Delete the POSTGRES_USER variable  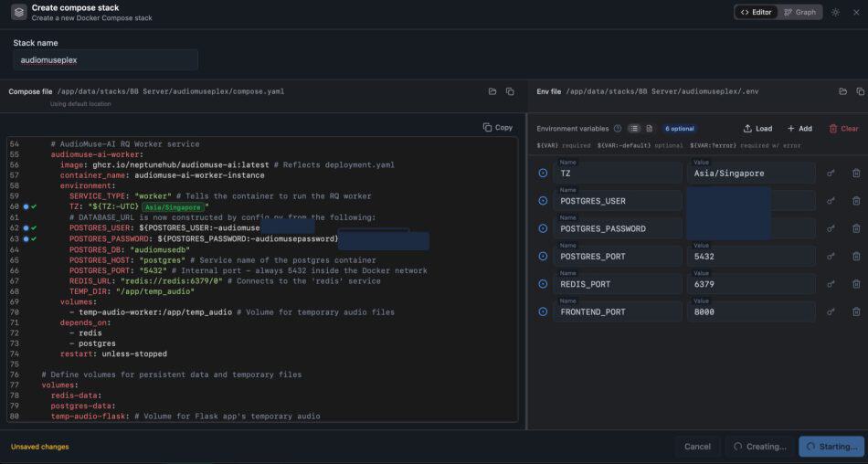pyautogui.click(x=856, y=201)
